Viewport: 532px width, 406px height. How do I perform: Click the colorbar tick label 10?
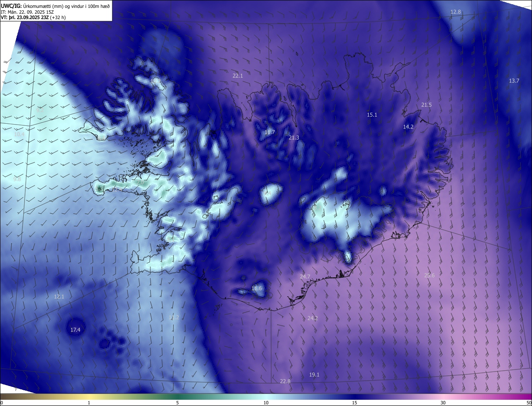pos(266,403)
